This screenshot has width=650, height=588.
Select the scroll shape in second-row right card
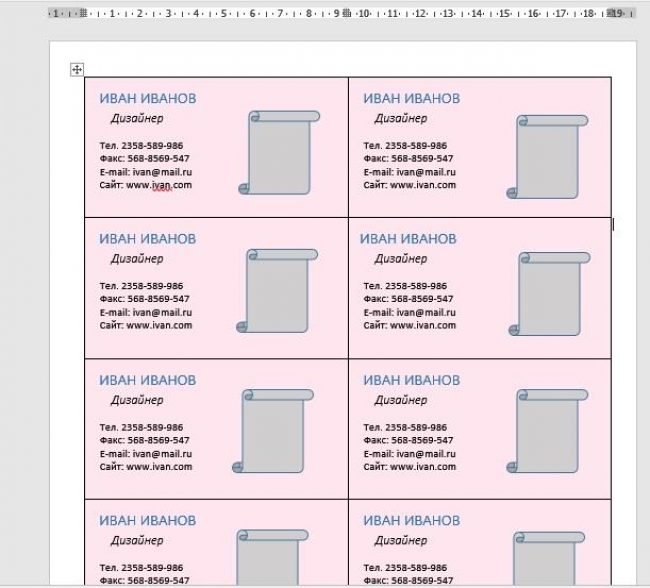(x=548, y=294)
